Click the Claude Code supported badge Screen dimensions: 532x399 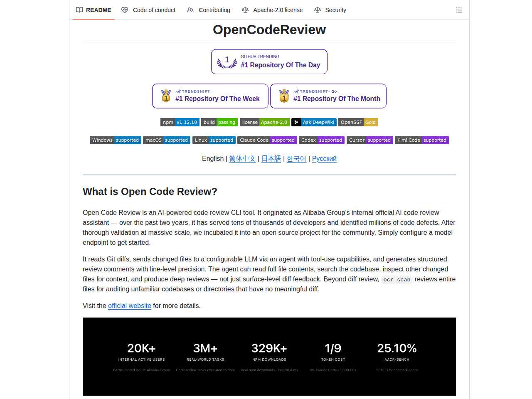[x=267, y=140]
